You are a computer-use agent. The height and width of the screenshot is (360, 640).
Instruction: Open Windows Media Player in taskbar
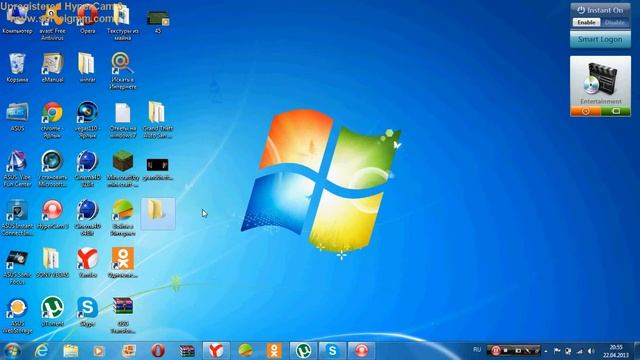click(98, 351)
